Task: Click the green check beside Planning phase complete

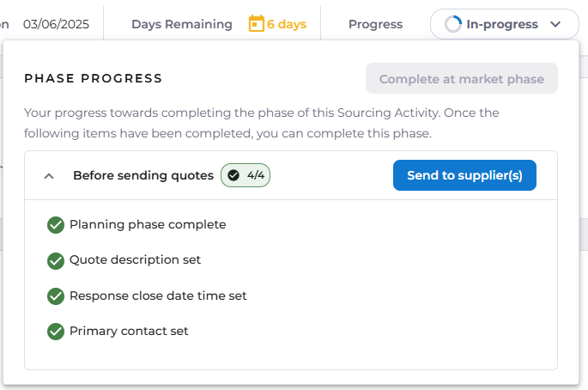Action: (x=56, y=225)
